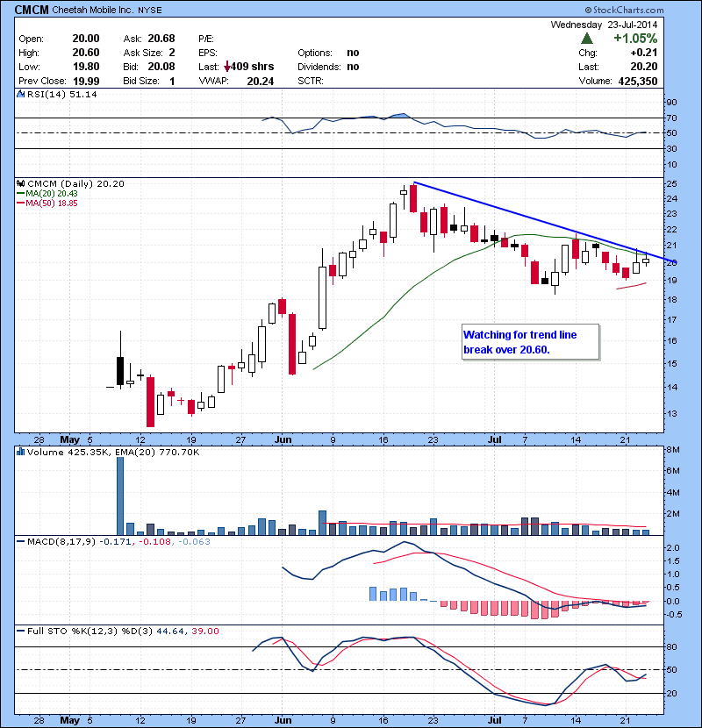Click the Dividends label
The image size is (702, 728).
pos(319,67)
